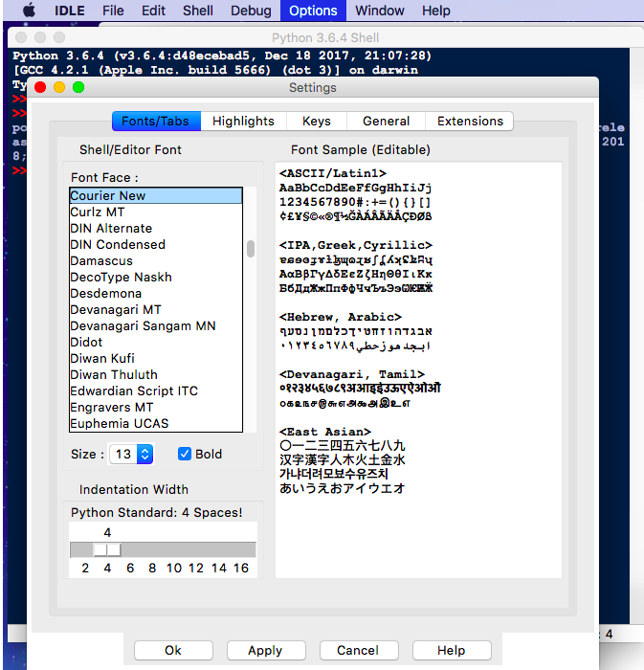Select Devanagari Sangam MN font
The width and height of the screenshot is (644, 670).
(156, 326)
